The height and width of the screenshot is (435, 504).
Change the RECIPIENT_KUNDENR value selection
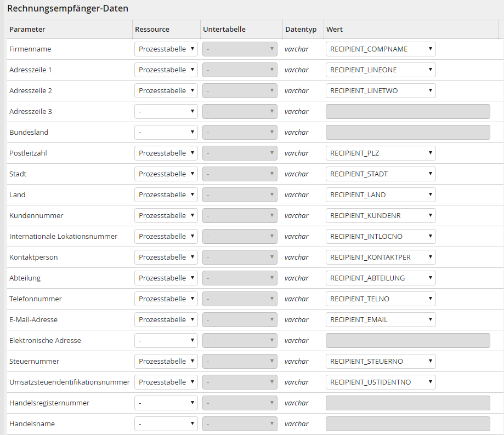point(381,216)
